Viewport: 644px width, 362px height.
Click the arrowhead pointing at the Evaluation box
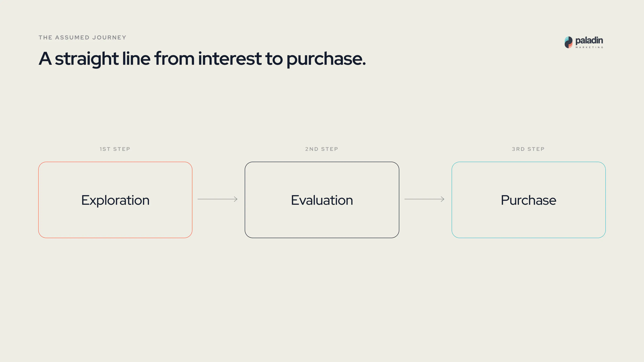235,199
